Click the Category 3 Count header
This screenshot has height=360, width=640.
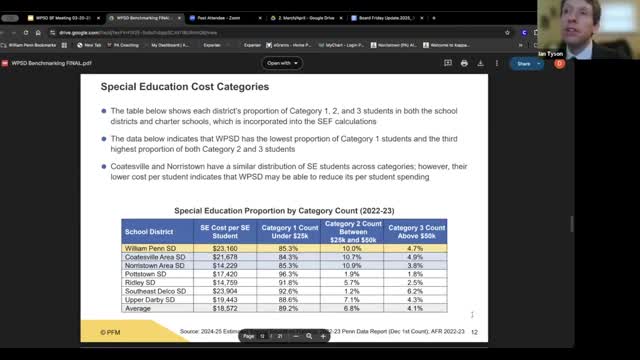click(416, 232)
